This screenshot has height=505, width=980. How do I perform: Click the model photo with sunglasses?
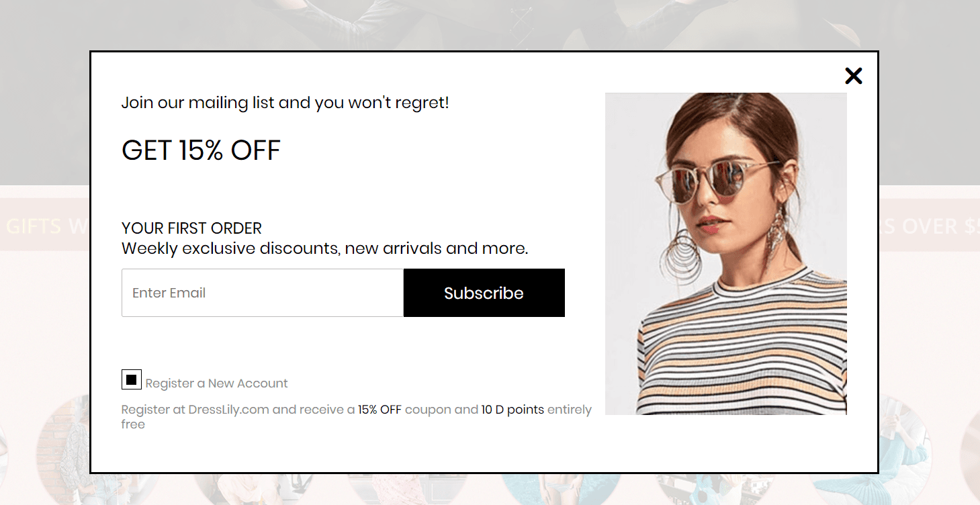(725, 254)
